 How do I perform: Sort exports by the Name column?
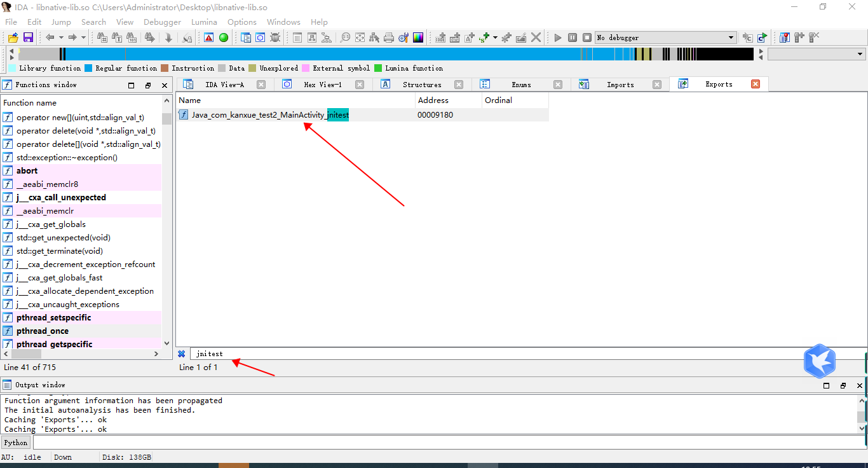[x=295, y=100]
